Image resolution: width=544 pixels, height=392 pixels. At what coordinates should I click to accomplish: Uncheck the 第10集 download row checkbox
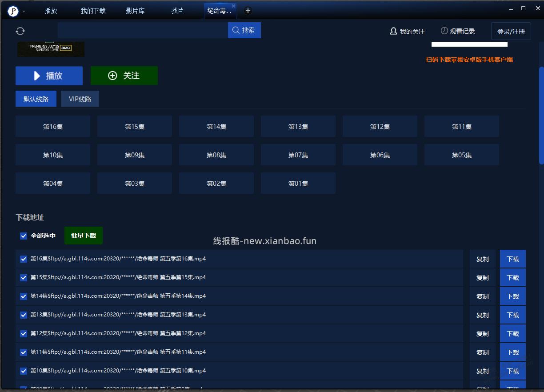pos(24,371)
